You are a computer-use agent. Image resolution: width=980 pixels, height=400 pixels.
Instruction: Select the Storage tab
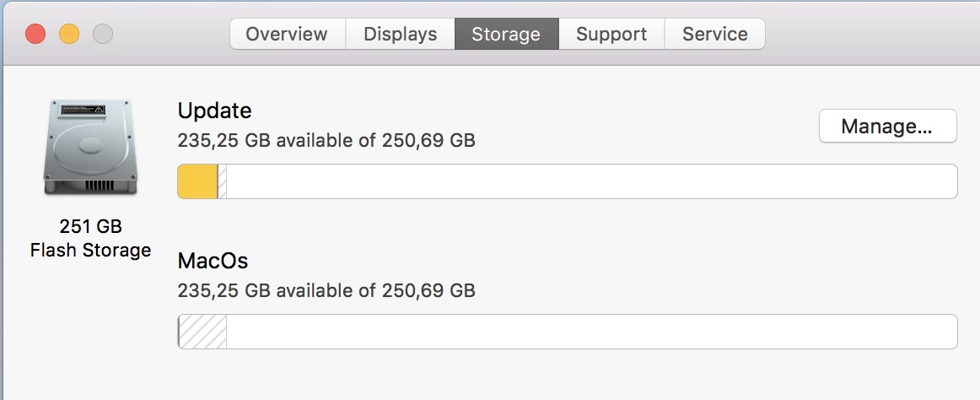(506, 35)
